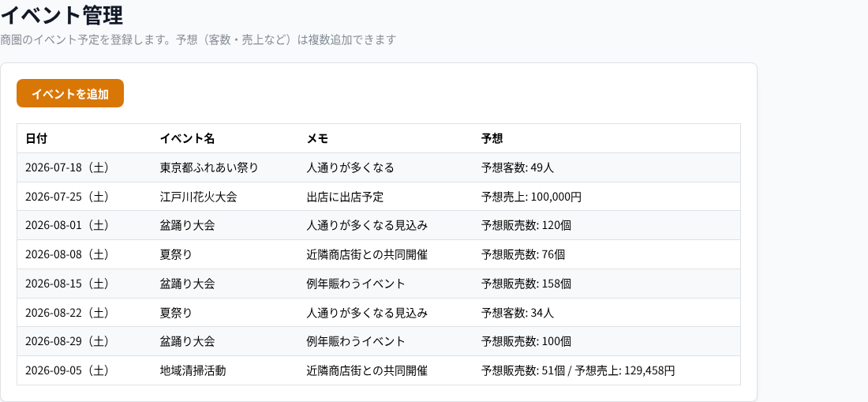This screenshot has height=402, width=868.
Task: Click forecast 予想売上: 100,000円
Action: click(x=531, y=197)
